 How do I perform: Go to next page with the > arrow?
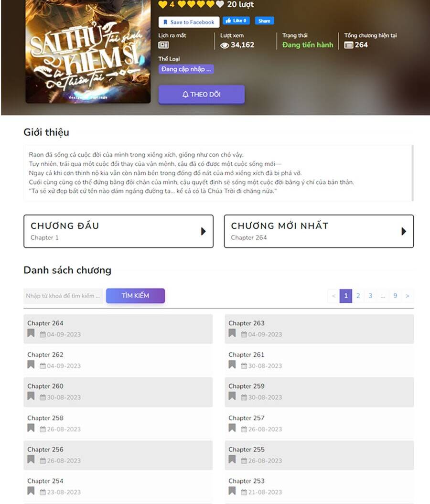click(x=407, y=296)
